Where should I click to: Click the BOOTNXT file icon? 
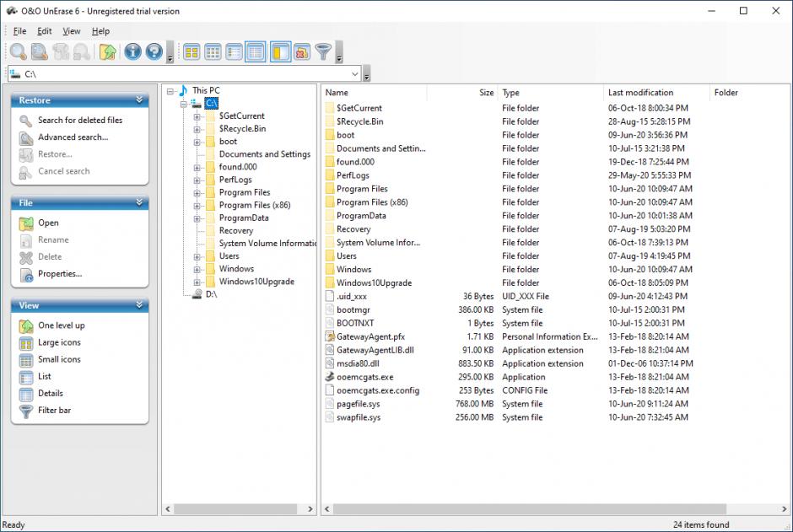tap(330, 323)
